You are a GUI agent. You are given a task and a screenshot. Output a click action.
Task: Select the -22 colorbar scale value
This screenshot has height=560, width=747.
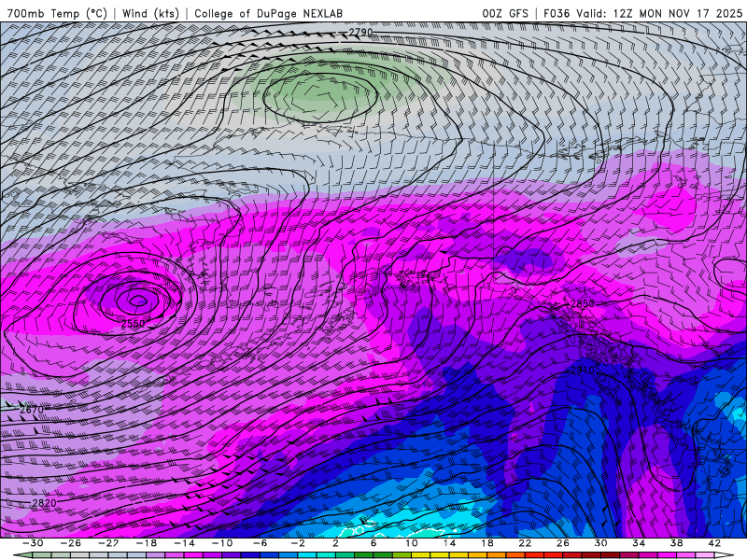[108, 543]
